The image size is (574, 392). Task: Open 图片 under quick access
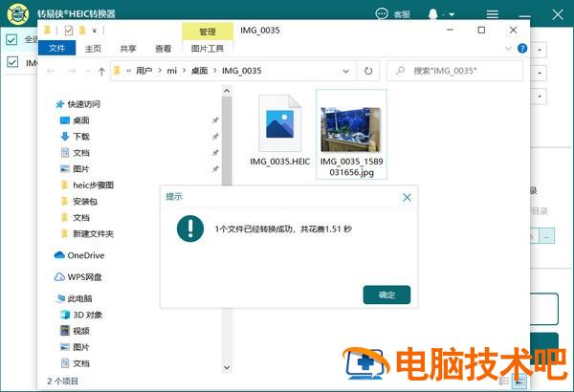pos(75,168)
